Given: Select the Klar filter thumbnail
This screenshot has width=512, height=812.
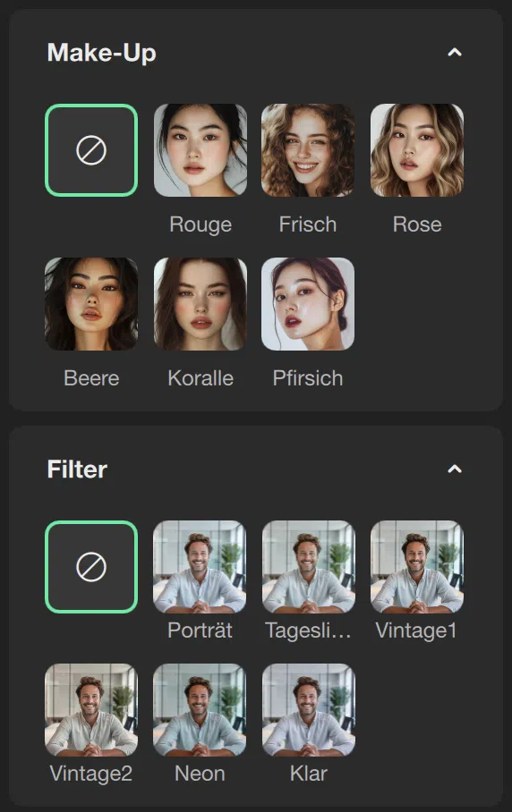Looking at the screenshot, I should coord(308,710).
